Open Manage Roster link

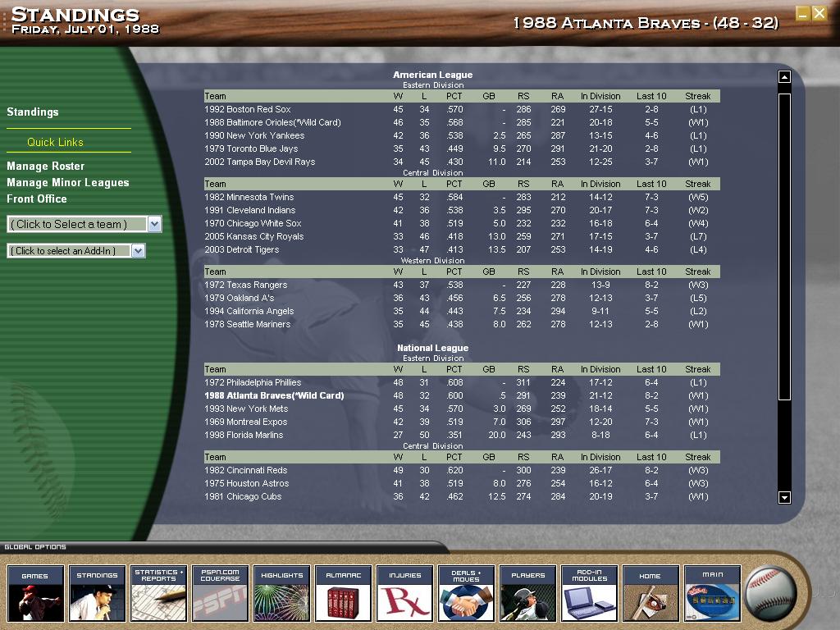point(46,166)
